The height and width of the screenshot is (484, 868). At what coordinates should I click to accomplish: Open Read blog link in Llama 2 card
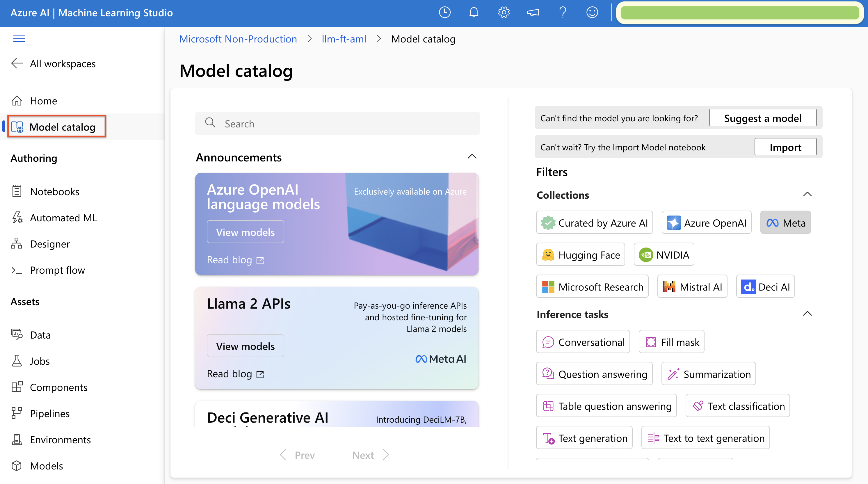235,374
